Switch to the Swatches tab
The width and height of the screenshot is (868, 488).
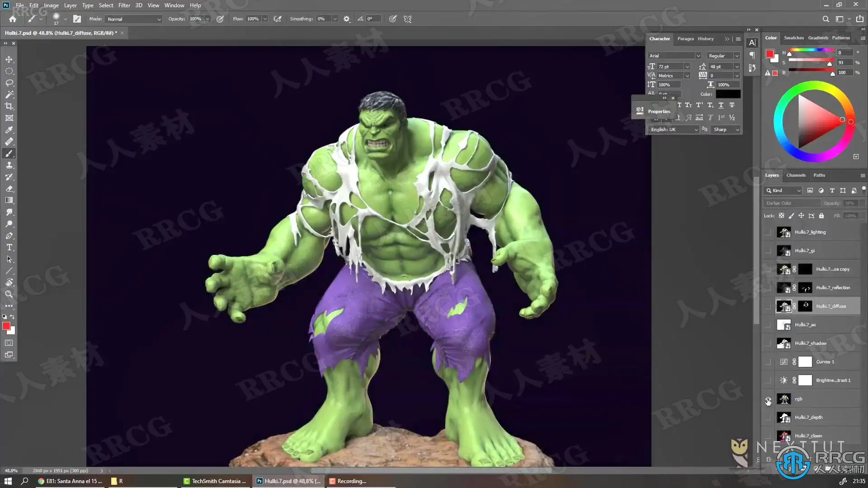pyautogui.click(x=794, y=38)
